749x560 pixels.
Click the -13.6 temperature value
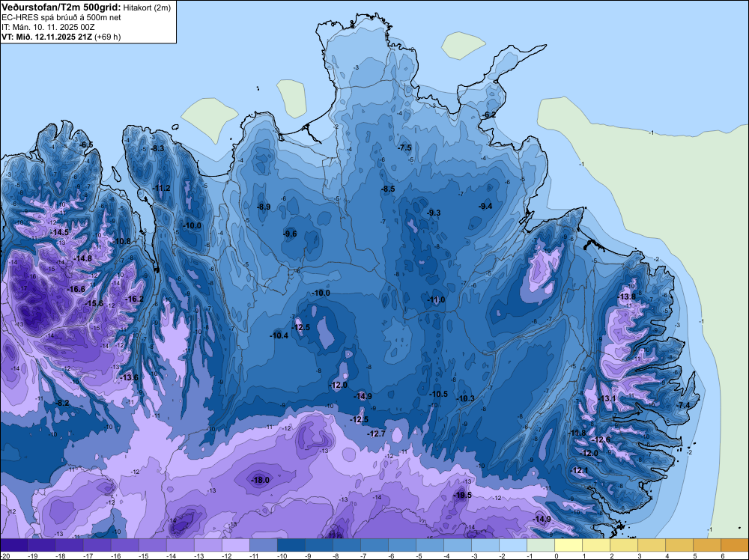[x=129, y=377]
